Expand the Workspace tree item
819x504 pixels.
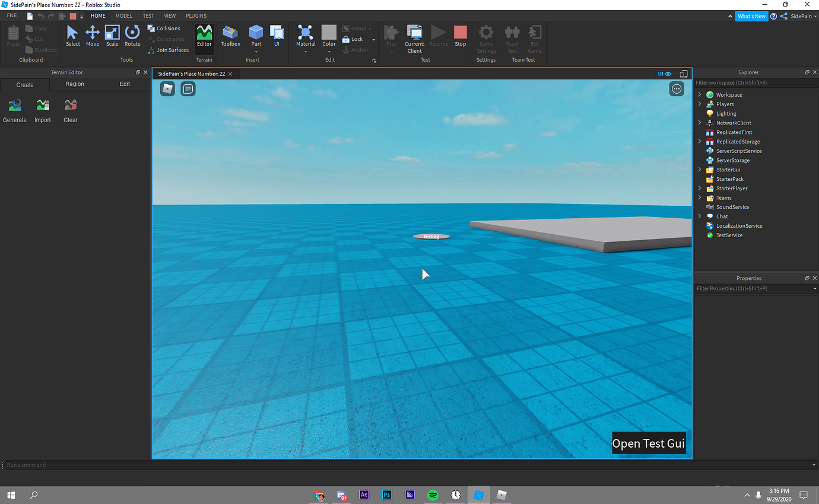[700, 94]
